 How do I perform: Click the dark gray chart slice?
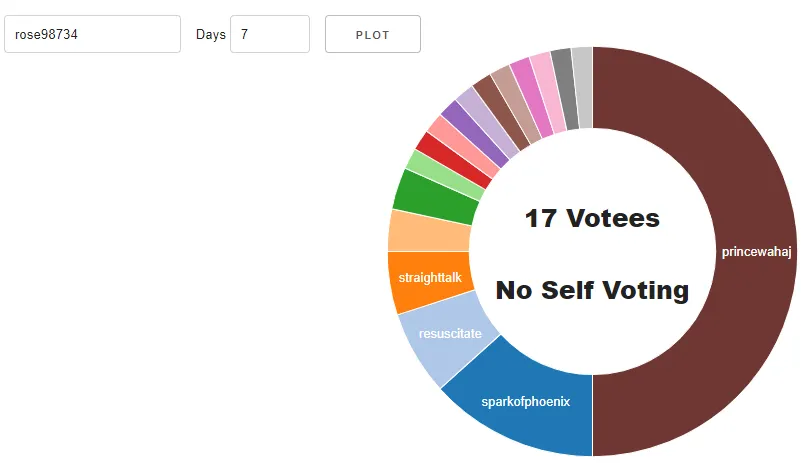(565, 89)
